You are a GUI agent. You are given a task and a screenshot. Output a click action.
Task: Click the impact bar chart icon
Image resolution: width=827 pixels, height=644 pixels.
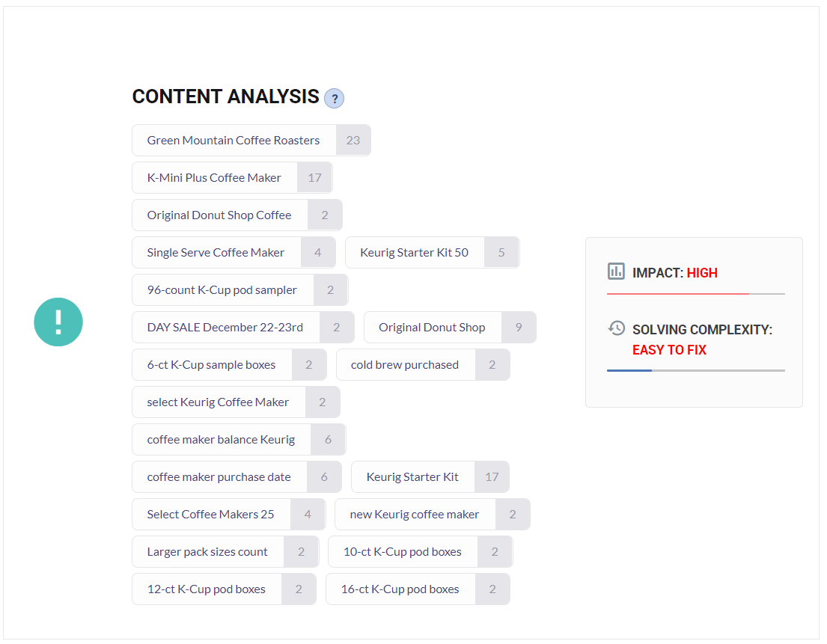616,272
